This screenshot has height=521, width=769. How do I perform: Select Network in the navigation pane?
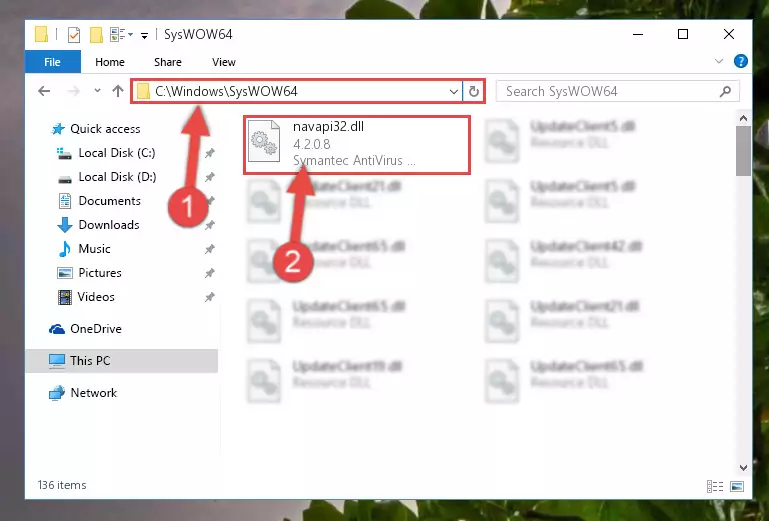(x=94, y=392)
